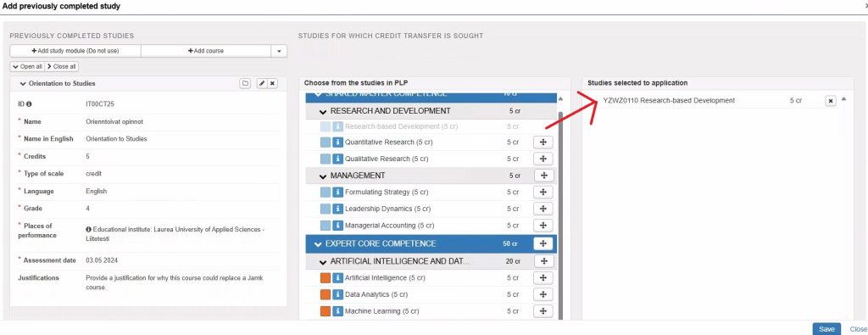Viewport: 868px width, 335px height.
Task: Click Language value English
Action: (x=97, y=192)
